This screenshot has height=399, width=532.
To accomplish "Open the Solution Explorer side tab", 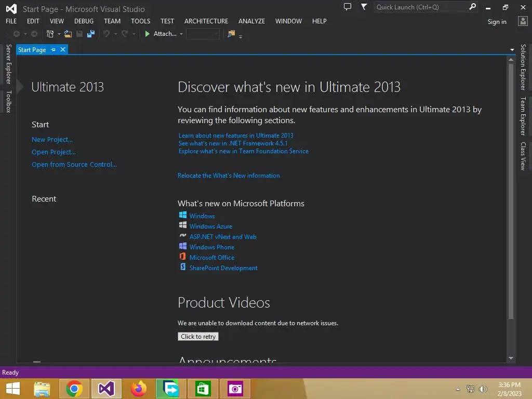I will 523,67.
